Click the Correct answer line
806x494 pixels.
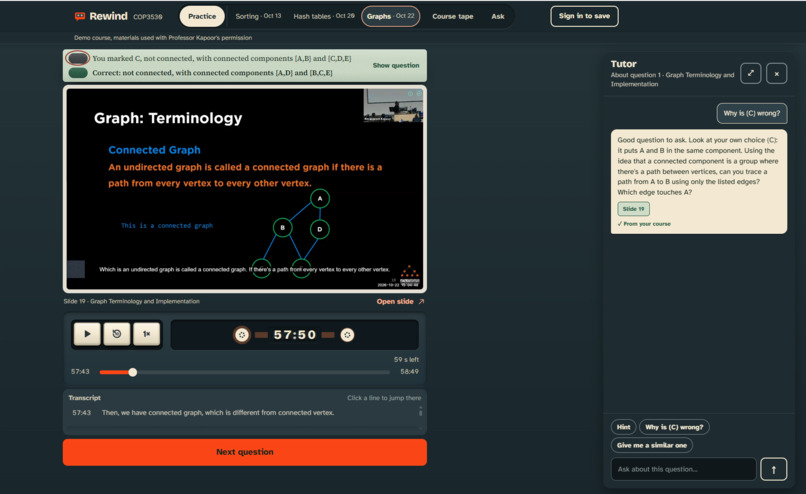pos(212,73)
